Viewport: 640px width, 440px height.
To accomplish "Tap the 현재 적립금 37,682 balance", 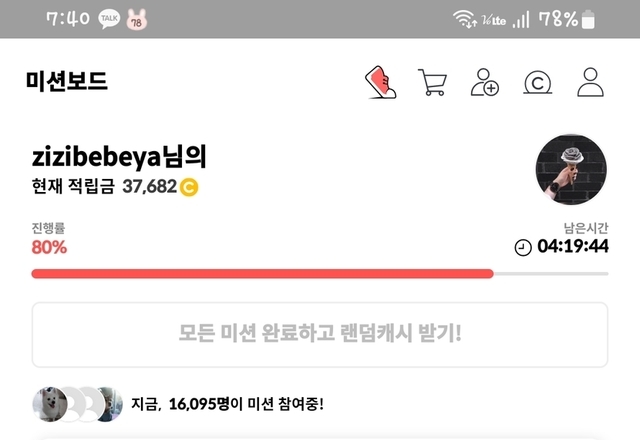I will (x=115, y=187).
